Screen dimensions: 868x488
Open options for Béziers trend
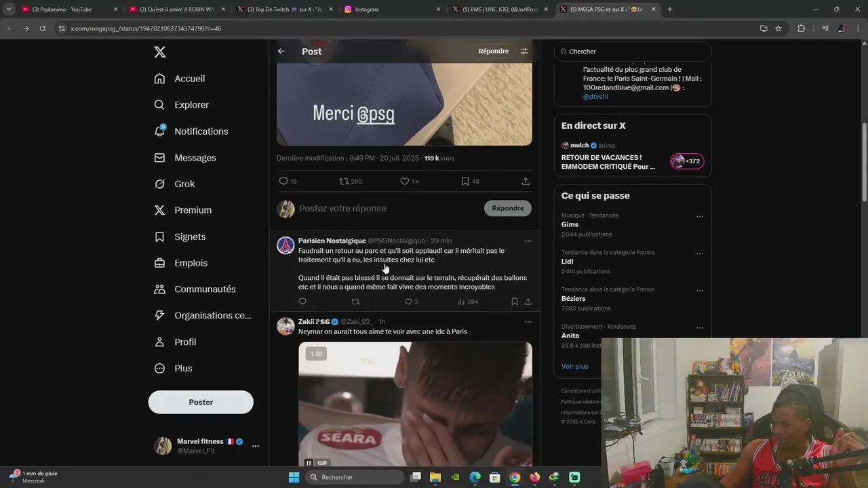point(700,291)
